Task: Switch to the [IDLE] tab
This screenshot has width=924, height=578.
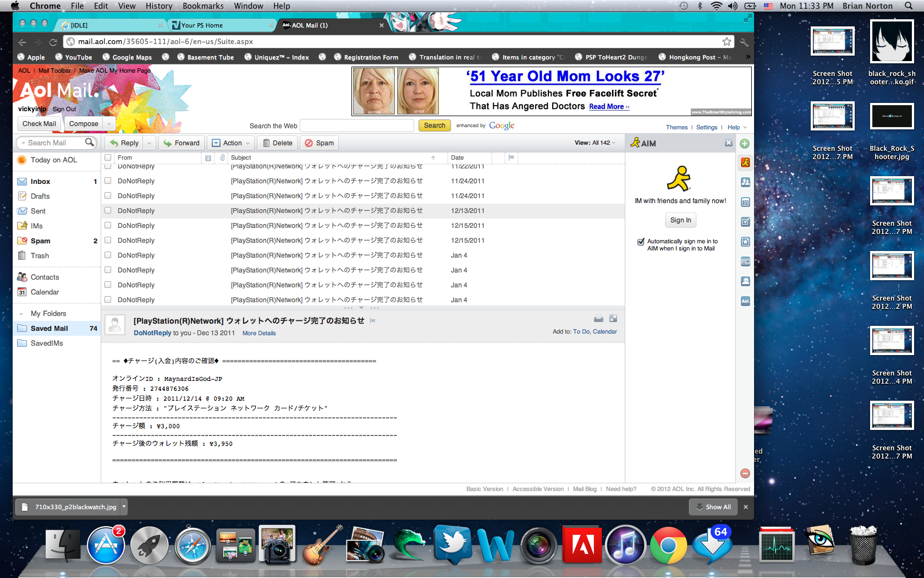Action: [110, 25]
